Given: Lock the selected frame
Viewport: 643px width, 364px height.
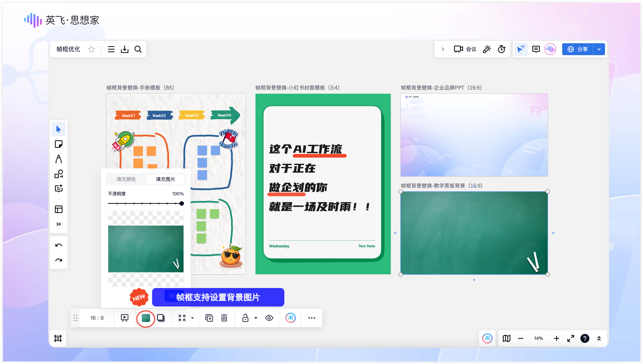Looking at the screenshot, I should (x=245, y=318).
